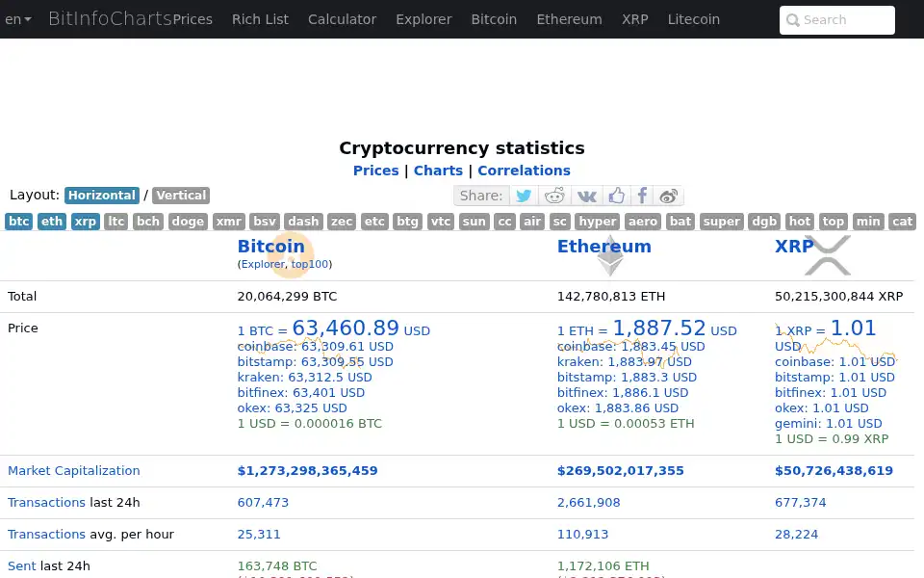Open the Prices link under the heading
Viewport: 924px width, 578px height.
pos(376,171)
